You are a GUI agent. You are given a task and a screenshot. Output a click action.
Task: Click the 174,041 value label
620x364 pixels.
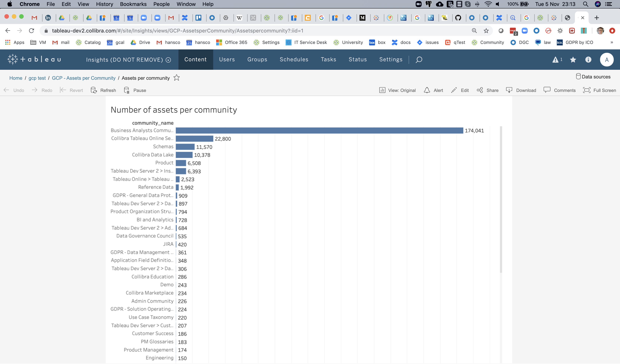click(474, 131)
